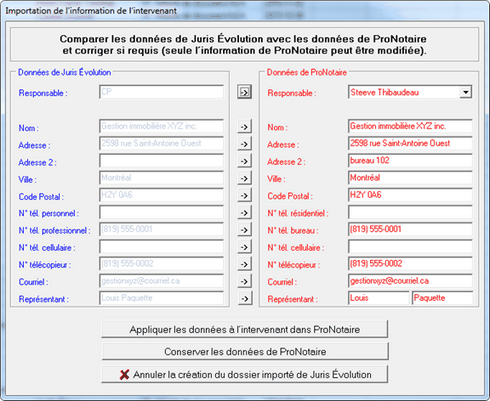The width and height of the screenshot is (490, 401).
Task: Copy Ville value using the arrow button
Action: point(244,178)
